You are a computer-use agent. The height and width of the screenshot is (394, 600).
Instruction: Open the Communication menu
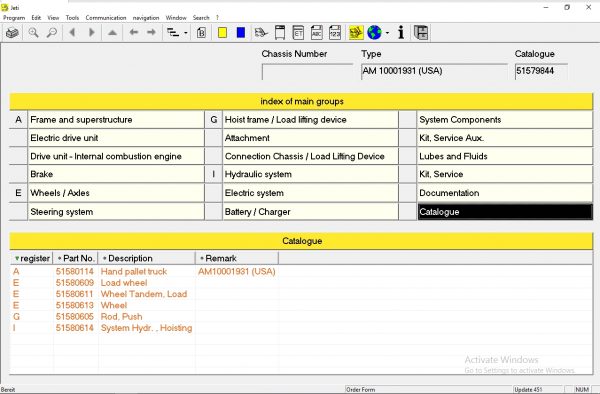(106, 18)
